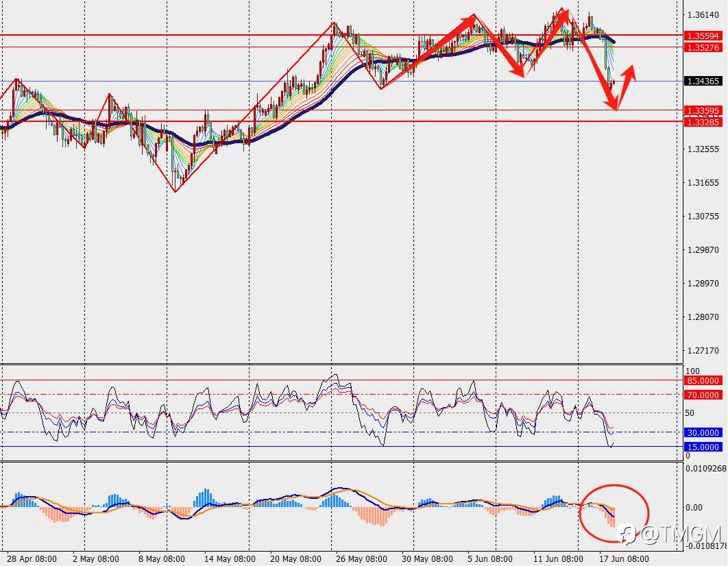Select the 1.35594 price level label
728x566 pixels.
coord(703,36)
